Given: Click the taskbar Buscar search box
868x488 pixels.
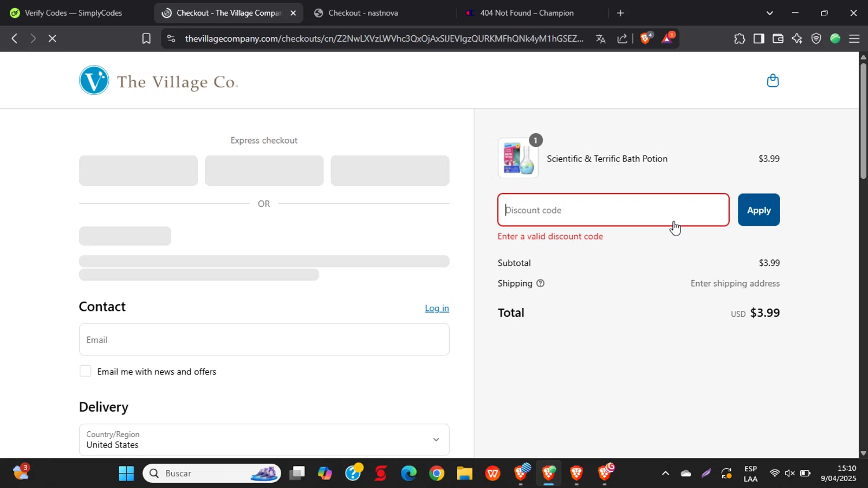Looking at the screenshot, I should [x=212, y=474].
